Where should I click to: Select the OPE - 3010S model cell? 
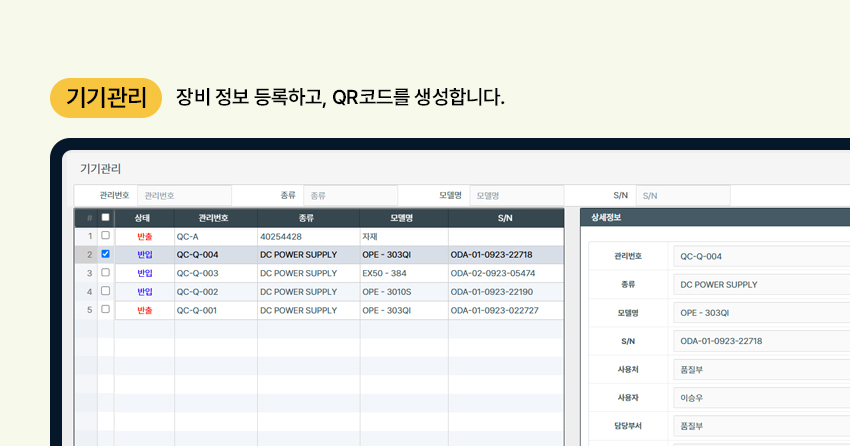pyautogui.click(x=404, y=292)
